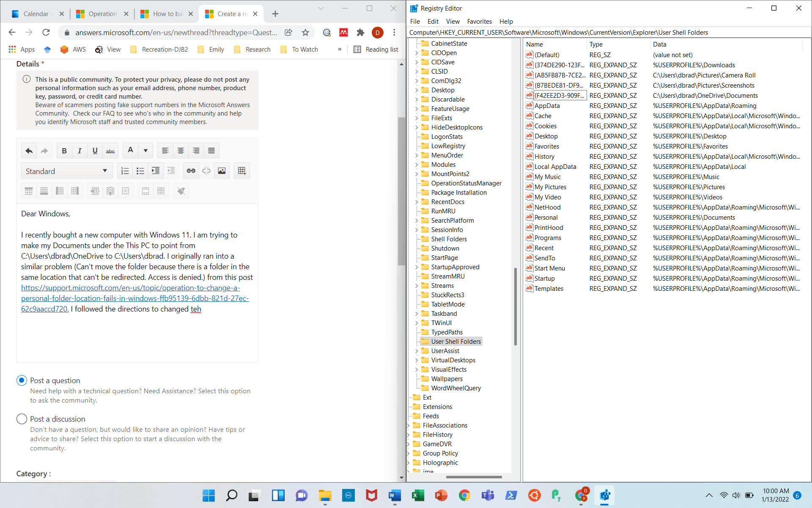
Task: Bookmark this page with the star icon
Action: click(305, 33)
